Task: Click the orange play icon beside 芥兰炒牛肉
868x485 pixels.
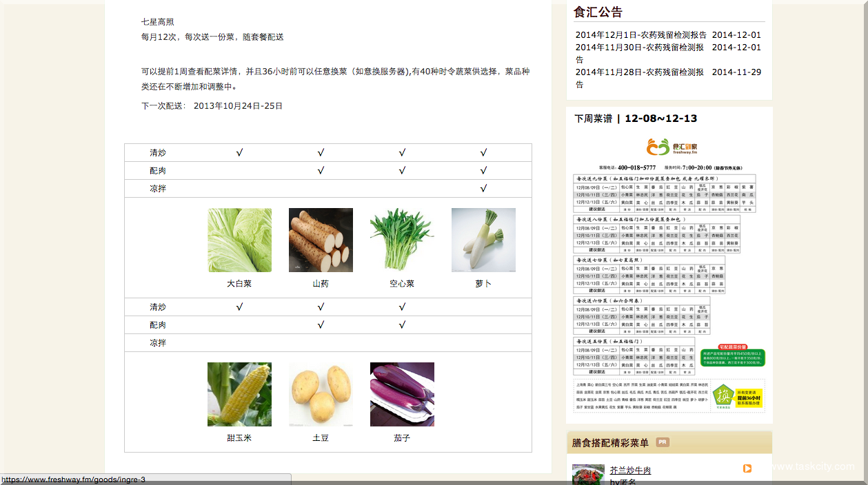Action: tap(748, 469)
